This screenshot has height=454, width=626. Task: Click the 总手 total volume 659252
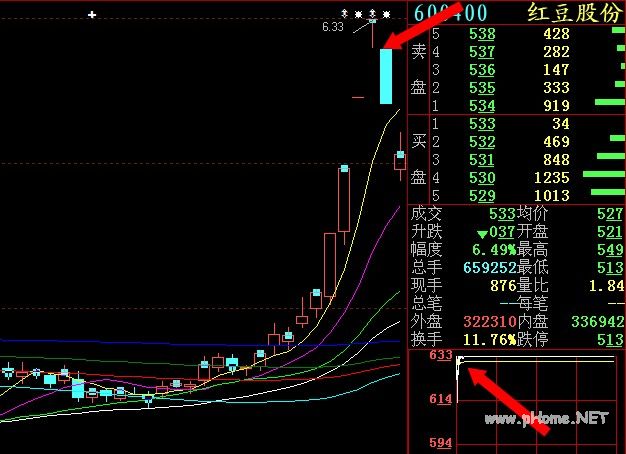click(490, 268)
